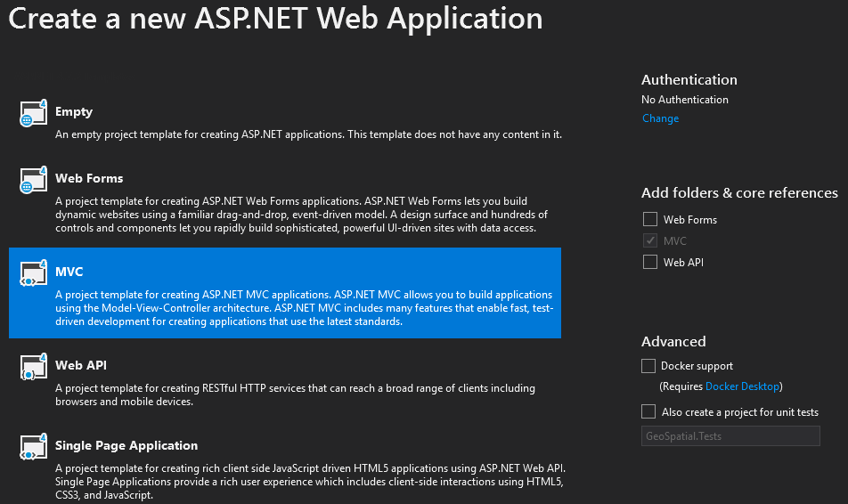Screen dimensions: 848x504
Task: Click the MVC template icon
Action: [x=34, y=273]
